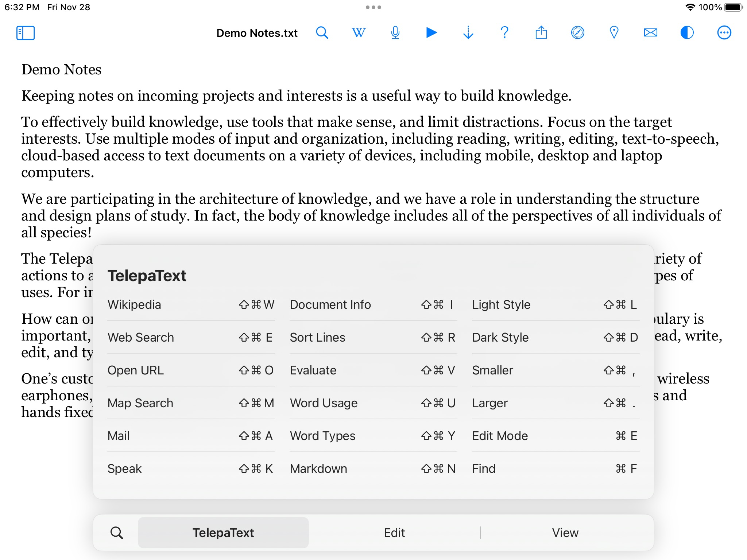Click the share export icon

(x=541, y=33)
